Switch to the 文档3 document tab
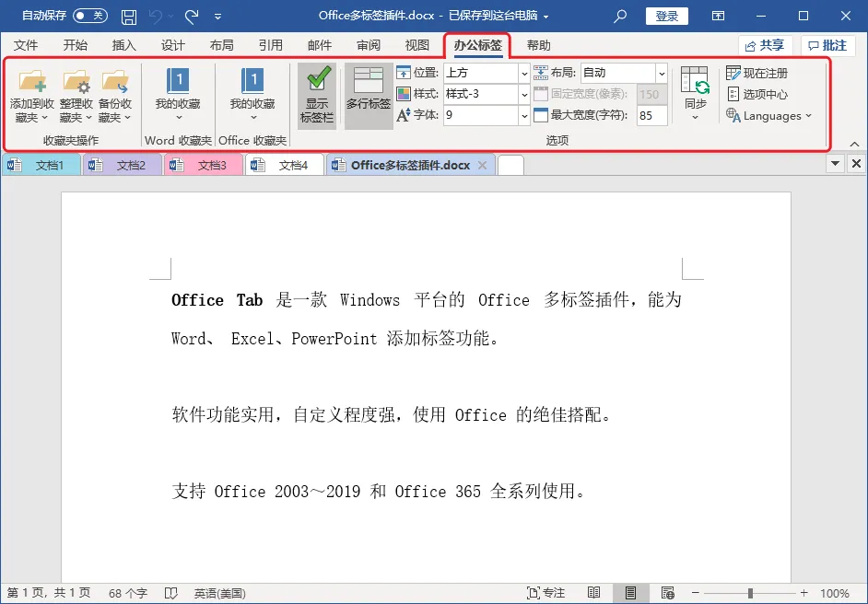 click(204, 165)
